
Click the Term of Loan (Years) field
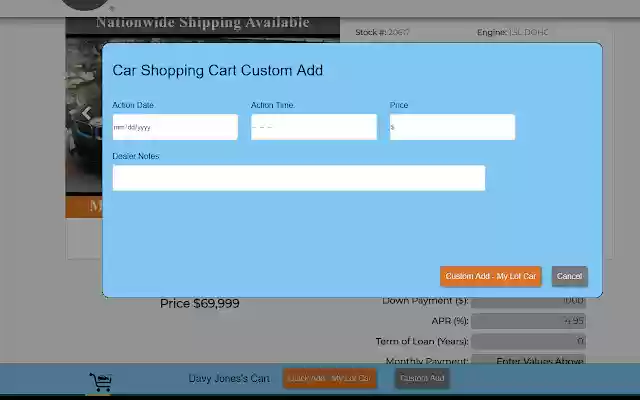point(529,341)
